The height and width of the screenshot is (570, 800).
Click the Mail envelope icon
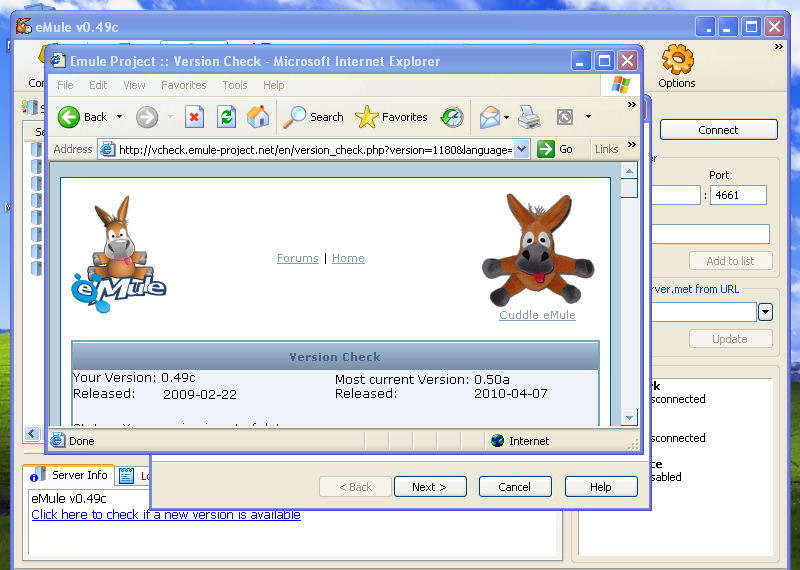coord(489,117)
